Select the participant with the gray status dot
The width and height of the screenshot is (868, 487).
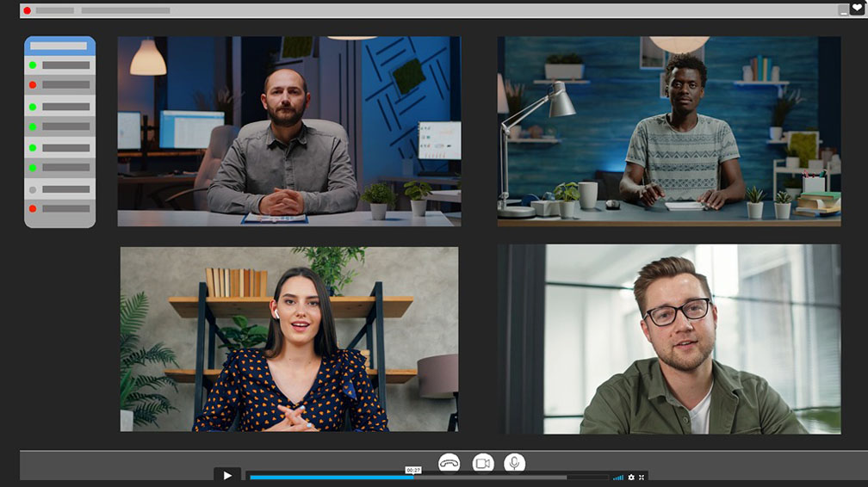click(59, 189)
